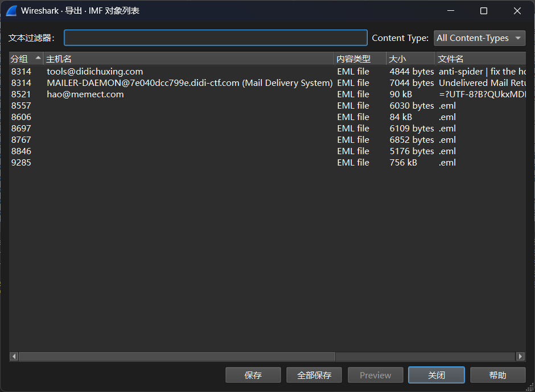
Task: Click the 关闭 close button
Action: (x=437, y=376)
